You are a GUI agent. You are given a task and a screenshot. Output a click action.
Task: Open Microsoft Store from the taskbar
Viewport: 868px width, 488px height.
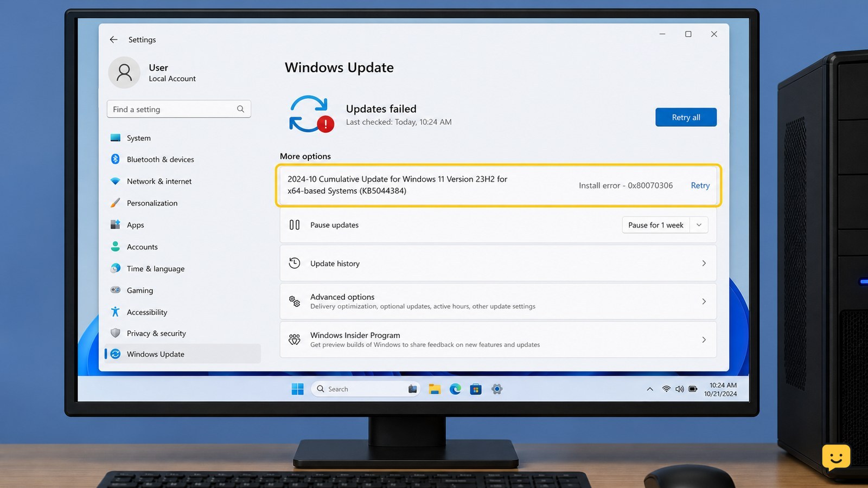[x=476, y=389]
